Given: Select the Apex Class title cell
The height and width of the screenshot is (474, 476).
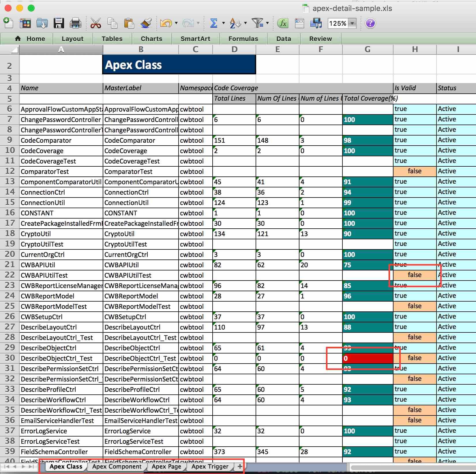Looking at the screenshot, I should (179, 65).
